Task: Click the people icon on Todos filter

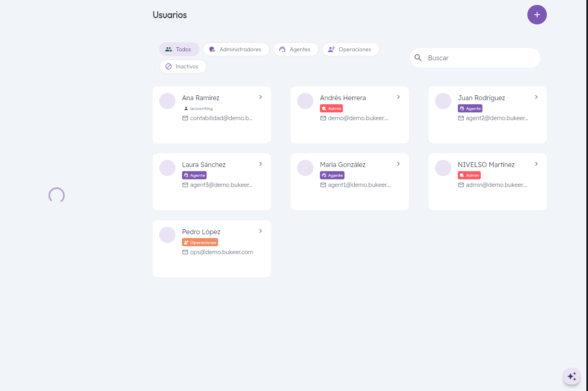Action: (x=169, y=49)
